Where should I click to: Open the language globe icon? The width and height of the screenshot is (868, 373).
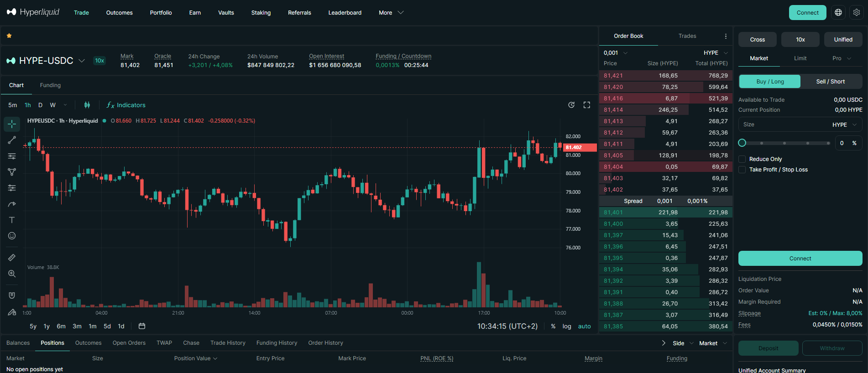[838, 13]
